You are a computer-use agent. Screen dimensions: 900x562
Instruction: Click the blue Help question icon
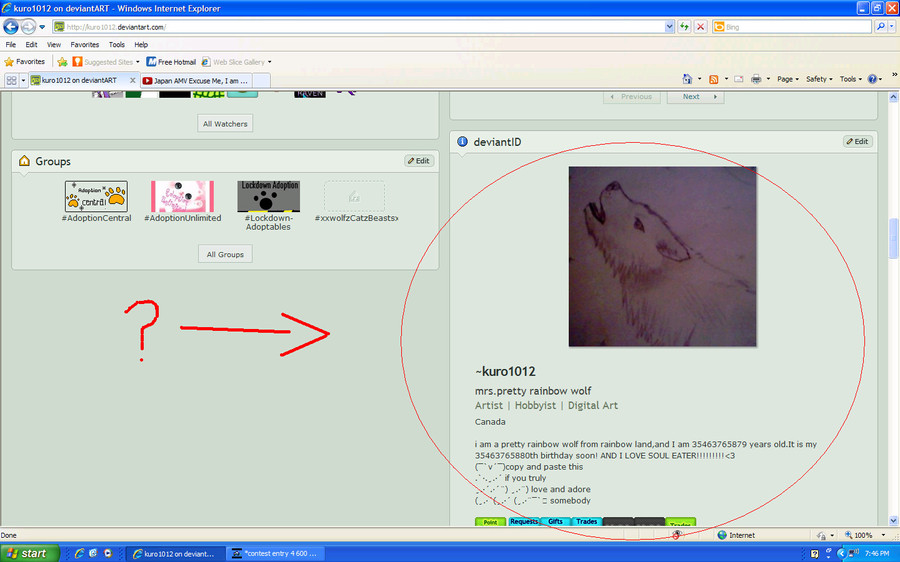[x=872, y=79]
